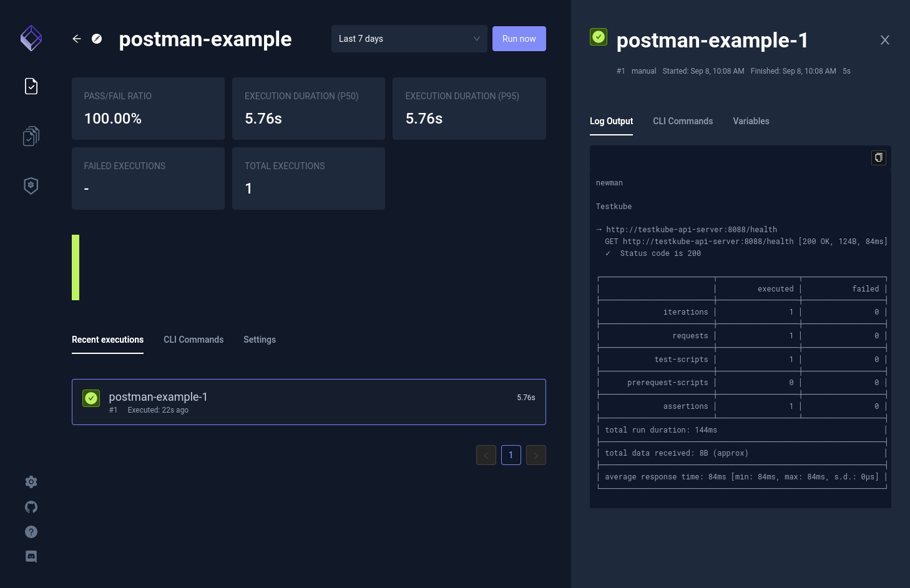Open the Settings tab under Recent executions
The width and height of the screenshot is (910, 588).
(x=260, y=340)
